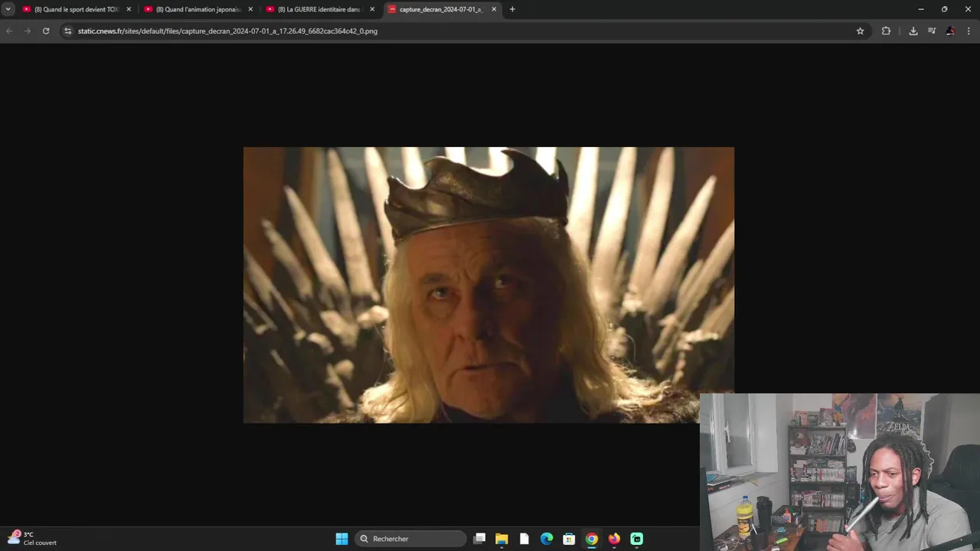Open the Windows Start menu
980x551 pixels.
[x=341, y=539]
